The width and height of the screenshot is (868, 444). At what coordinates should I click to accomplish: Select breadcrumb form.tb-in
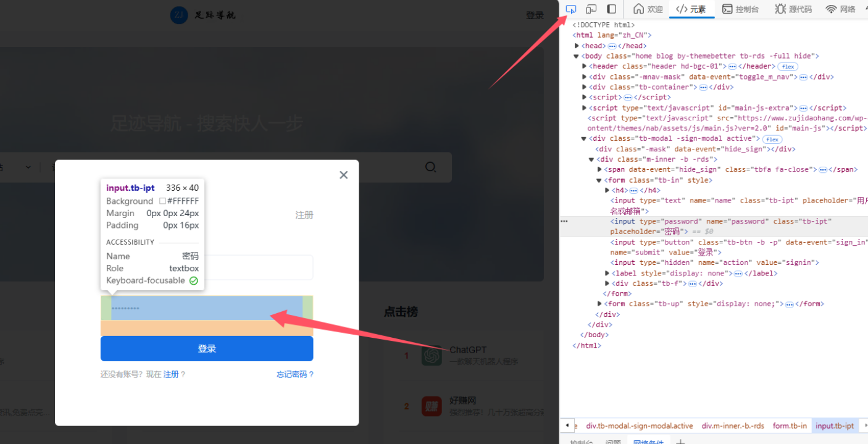pos(790,426)
